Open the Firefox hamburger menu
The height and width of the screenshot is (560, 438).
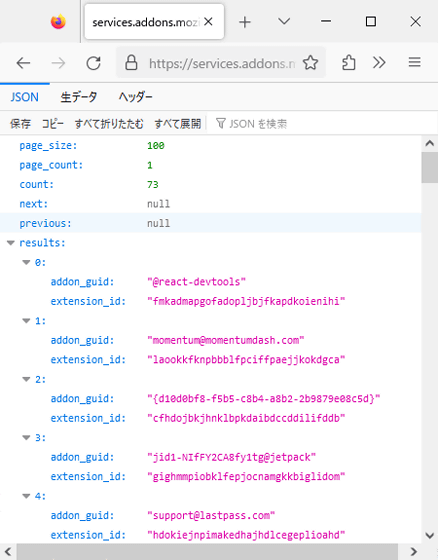click(414, 63)
